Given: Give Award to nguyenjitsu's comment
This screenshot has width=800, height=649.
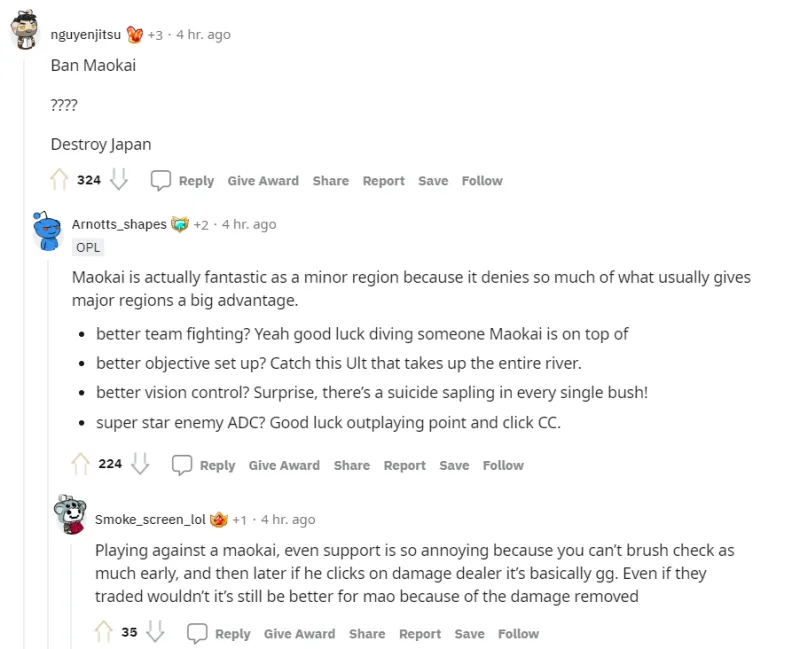Looking at the screenshot, I should coord(263,181).
